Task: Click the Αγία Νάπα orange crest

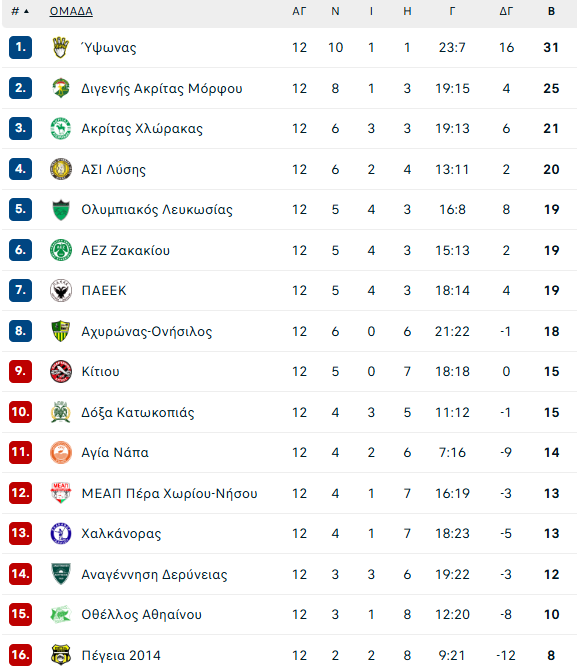Action: (61, 452)
